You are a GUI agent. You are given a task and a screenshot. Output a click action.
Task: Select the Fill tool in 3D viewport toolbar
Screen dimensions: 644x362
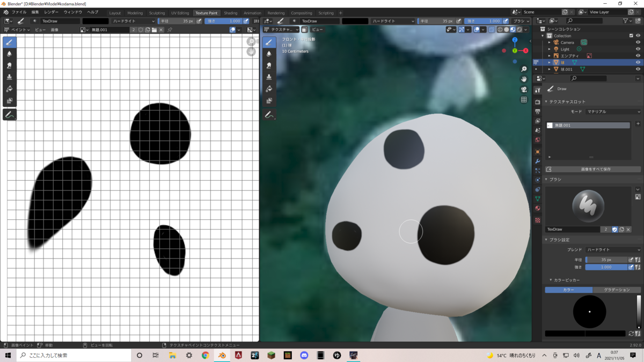point(269,89)
